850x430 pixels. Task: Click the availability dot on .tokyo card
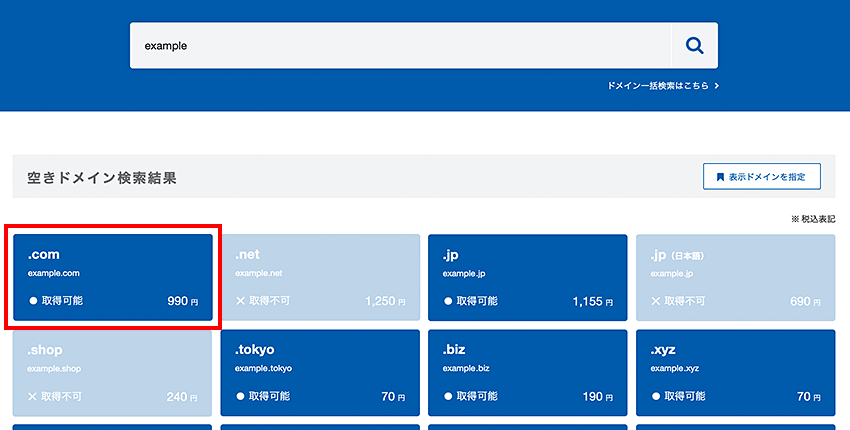click(240, 397)
